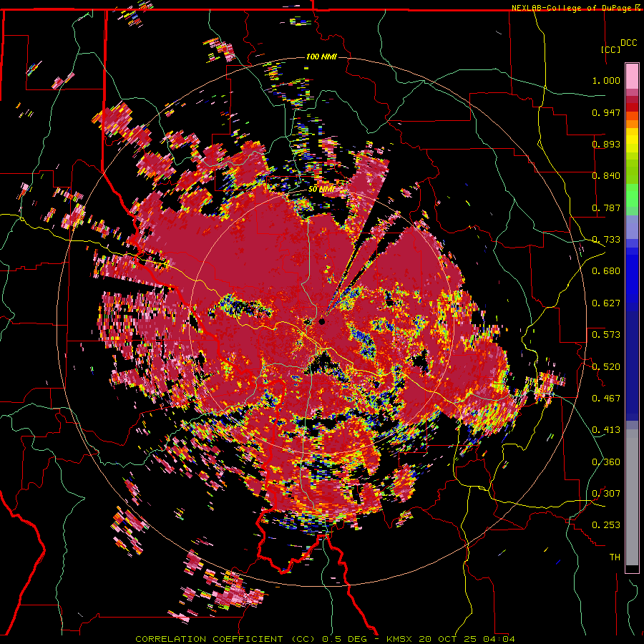Click the DCC label above the color scale
This screenshot has width=644, height=644.
point(628,43)
